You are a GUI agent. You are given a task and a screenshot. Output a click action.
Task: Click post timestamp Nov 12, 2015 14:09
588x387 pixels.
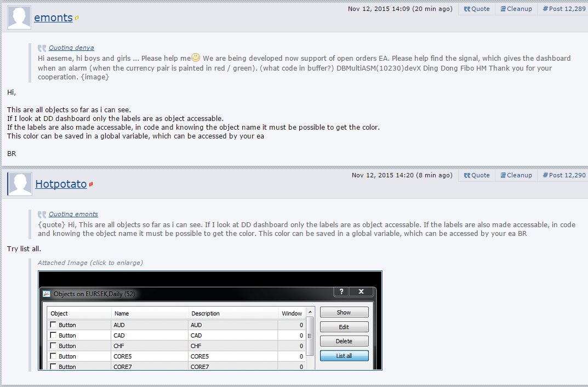coord(400,9)
